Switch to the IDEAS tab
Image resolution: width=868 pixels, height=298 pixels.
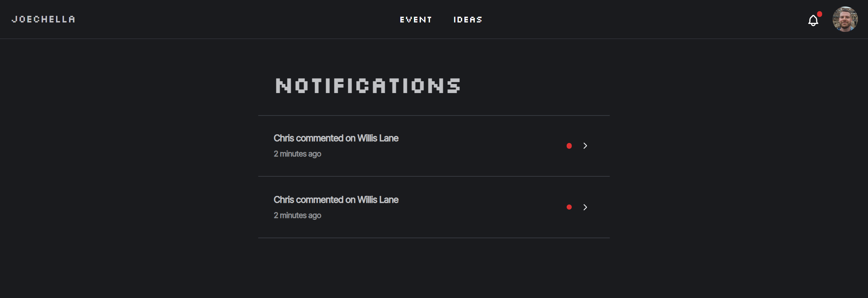pos(468,20)
